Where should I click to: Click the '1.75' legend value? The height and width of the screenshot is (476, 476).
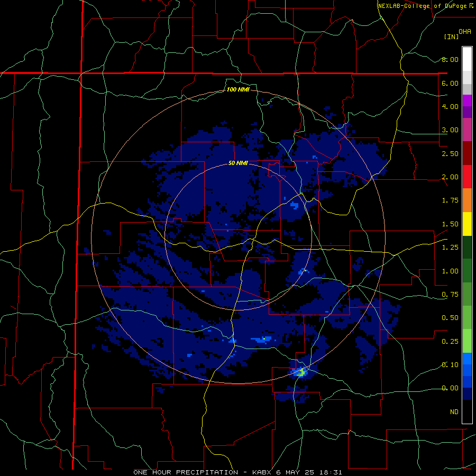[450, 200]
